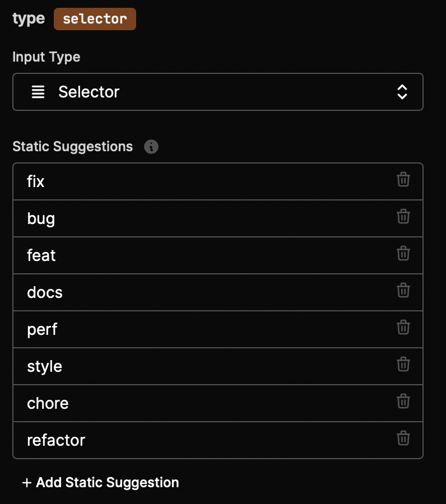This screenshot has width=446, height=504.
Task: Click the trash icon beside style
Action: 403,364
